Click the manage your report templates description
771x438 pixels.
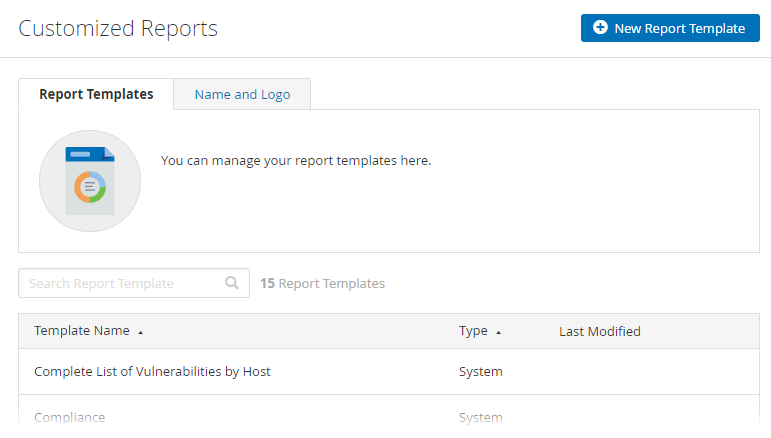(296, 160)
